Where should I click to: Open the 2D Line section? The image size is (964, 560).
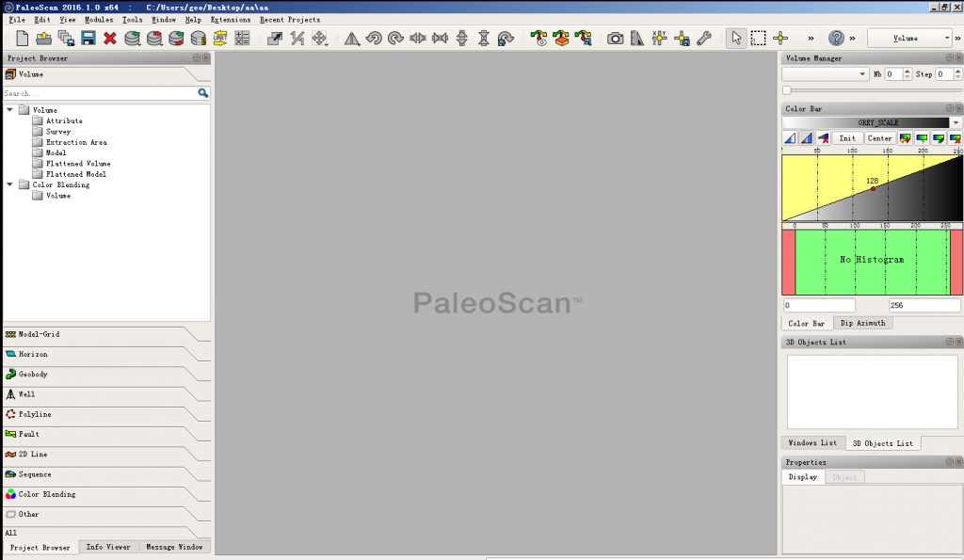pyautogui.click(x=107, y=455)
